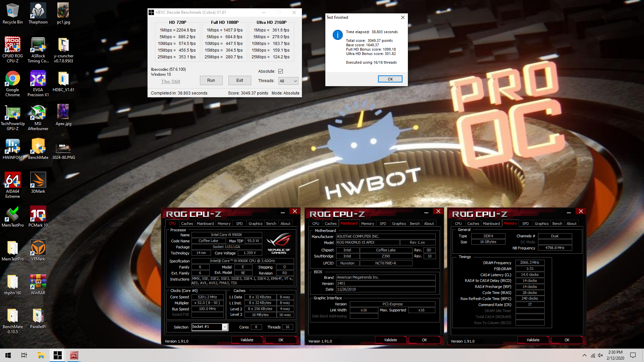Open the thphn160 folder
644x362 pixels.
tap(12, 284)
